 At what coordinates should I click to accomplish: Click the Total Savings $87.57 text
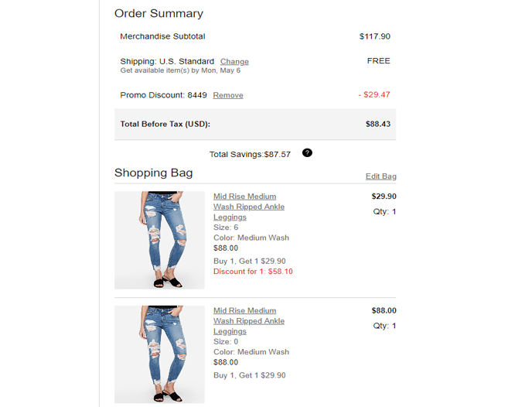pos(250,154)
